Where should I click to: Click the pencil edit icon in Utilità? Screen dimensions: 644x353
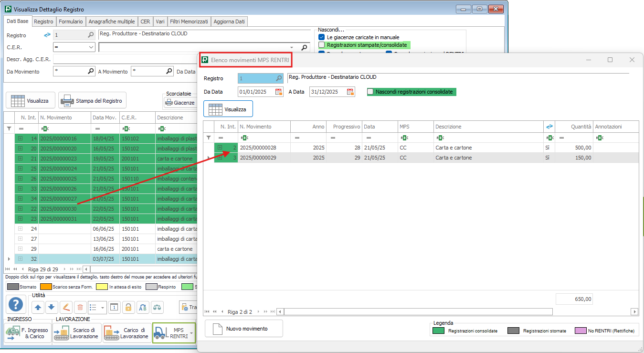point(66,308)
